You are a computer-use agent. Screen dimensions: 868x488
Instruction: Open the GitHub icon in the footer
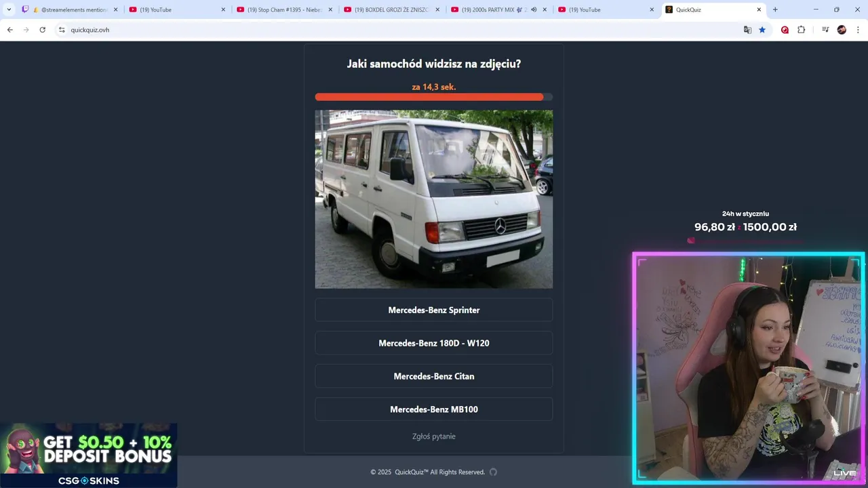point(493,472)
